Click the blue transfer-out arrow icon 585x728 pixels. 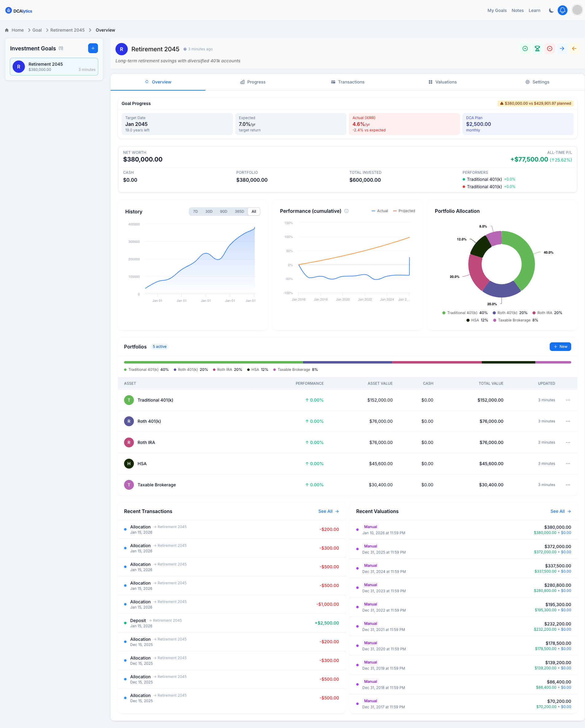coord(562,49)
